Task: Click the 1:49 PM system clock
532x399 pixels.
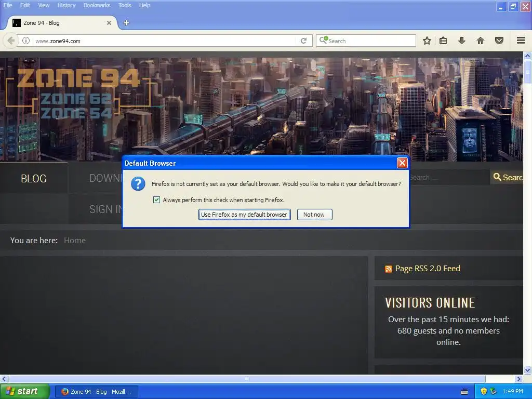Action: click(513, 391)
